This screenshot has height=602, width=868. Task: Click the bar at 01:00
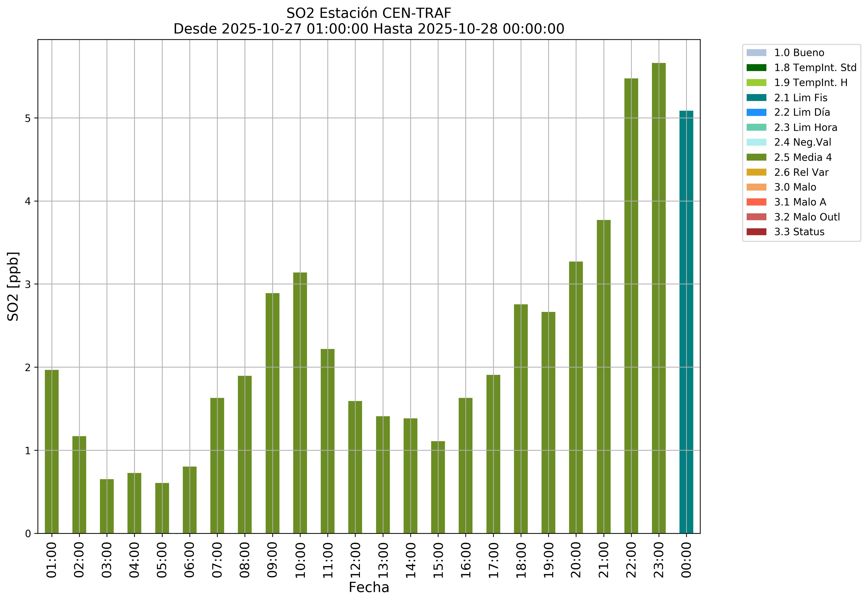click(52, 451)
